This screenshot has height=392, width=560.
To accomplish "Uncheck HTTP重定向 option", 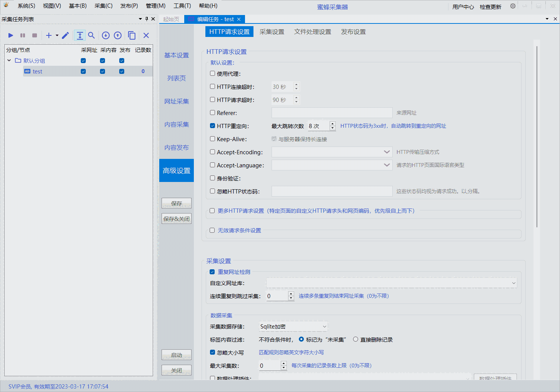I will point(212,125).
